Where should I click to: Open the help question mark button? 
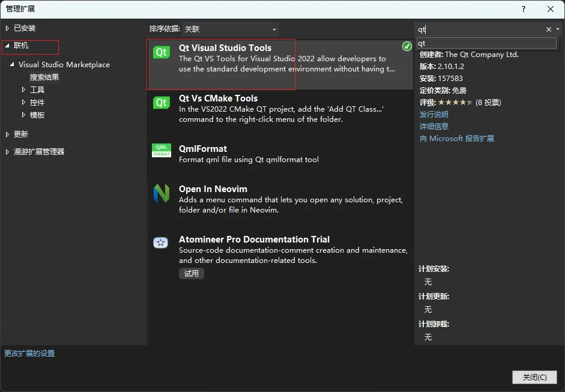coord(524,9)
